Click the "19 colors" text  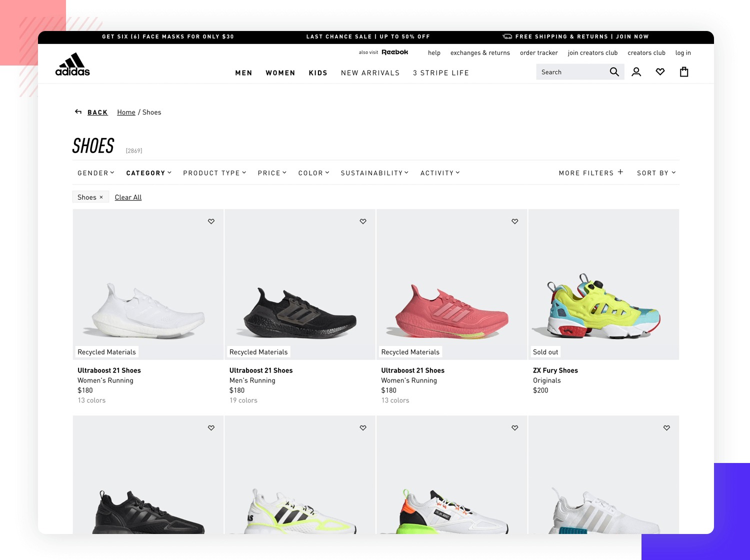pyautogui.click(x=243, y=400)
